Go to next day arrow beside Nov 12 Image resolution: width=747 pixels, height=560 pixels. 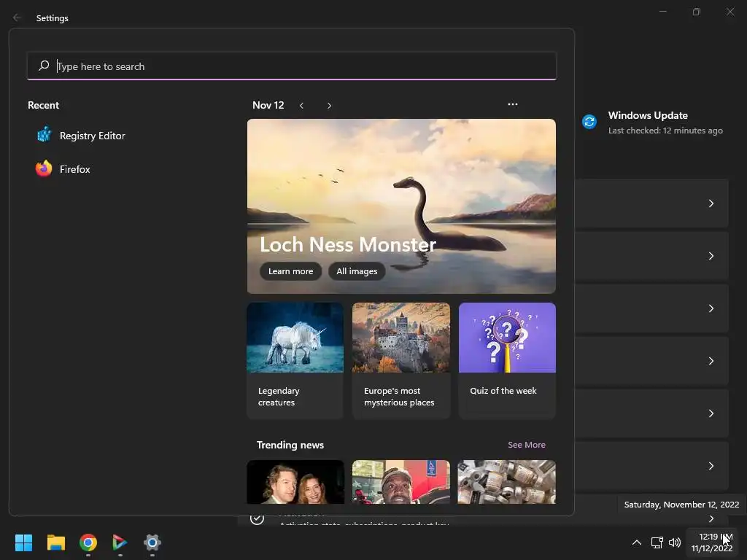(x=329, y=106)
